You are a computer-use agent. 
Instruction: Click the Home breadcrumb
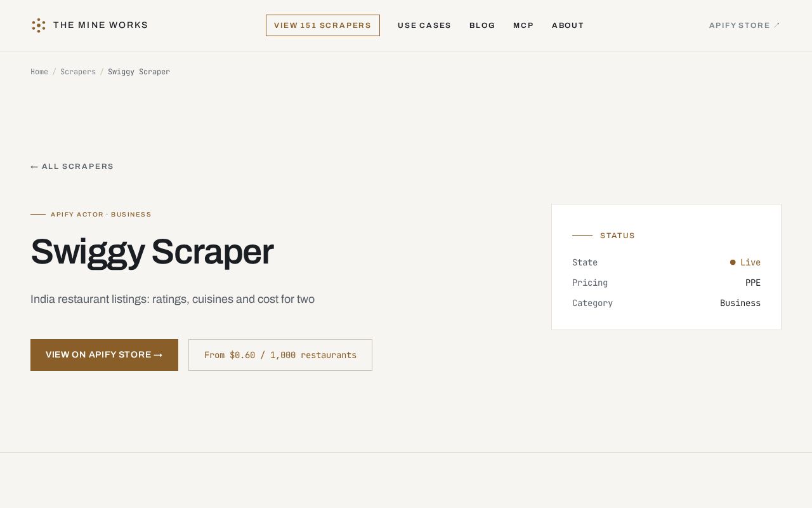click(x=39, y=72)
